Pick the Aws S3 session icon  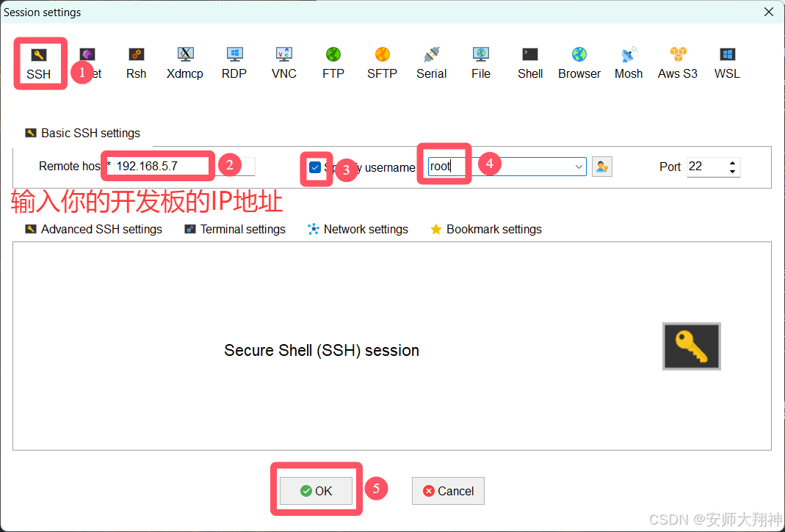coord(677,64)
